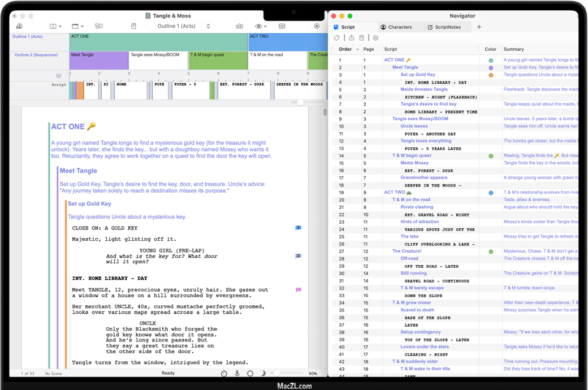Click the focus target icon in status bar
588x390 pixels.
(x=250, y=373)
